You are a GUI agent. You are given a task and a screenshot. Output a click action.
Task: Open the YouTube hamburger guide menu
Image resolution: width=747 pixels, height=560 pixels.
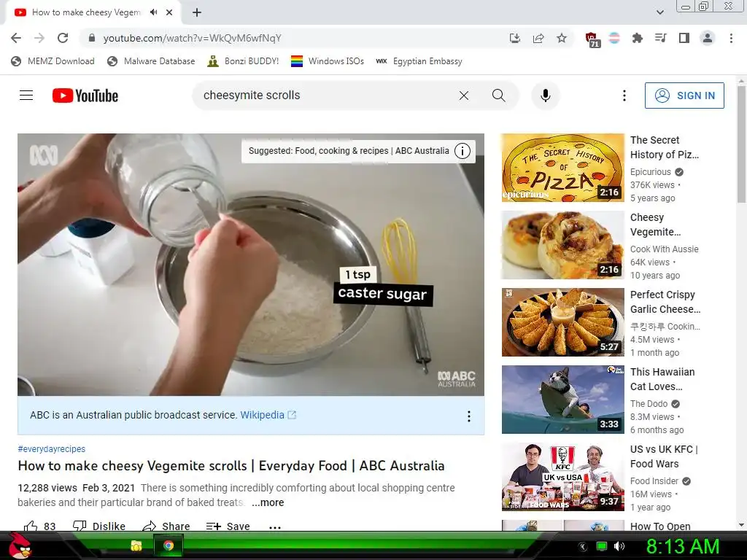tap(26, 96)
